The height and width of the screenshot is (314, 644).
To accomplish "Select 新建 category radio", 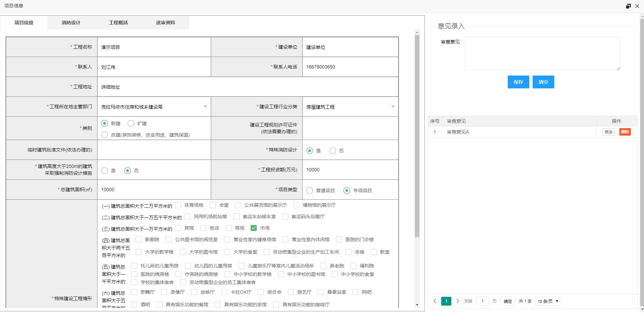I will tap(105, 123).
